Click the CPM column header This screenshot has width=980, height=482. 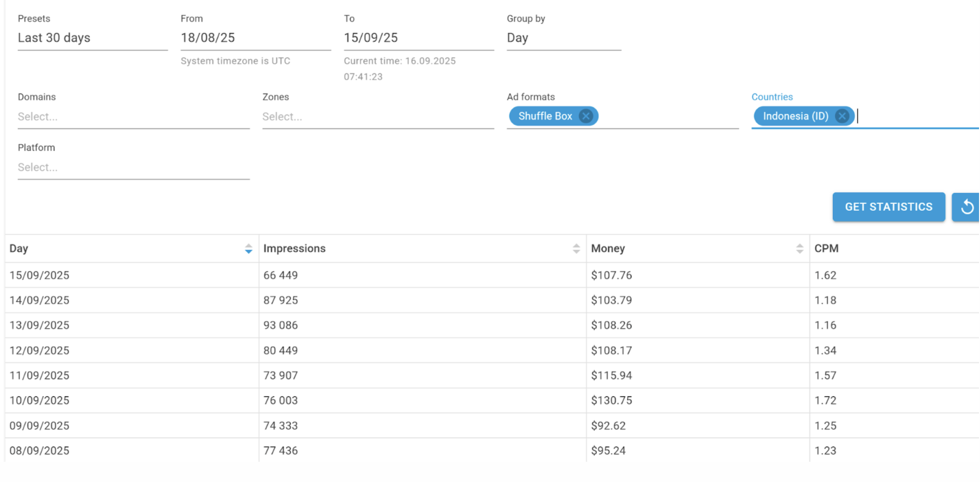click(826, 248)
